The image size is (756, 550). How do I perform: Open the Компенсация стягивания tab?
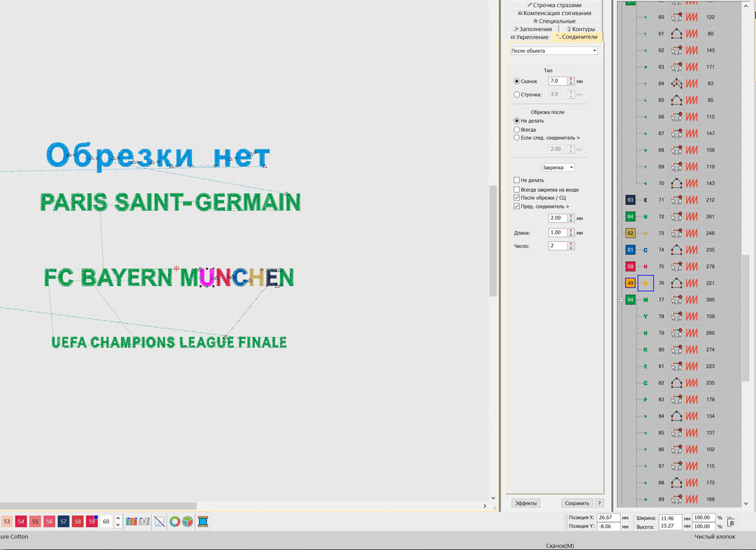[554, 13]
